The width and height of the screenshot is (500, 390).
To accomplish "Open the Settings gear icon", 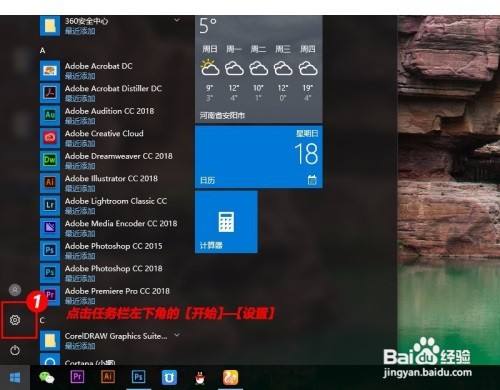I will (x=15, y=320).
